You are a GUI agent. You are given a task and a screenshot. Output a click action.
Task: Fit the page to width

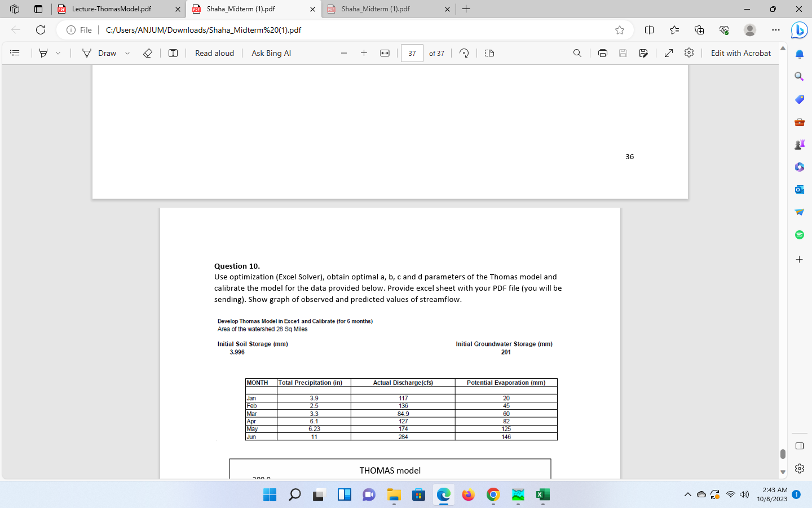coord(384,52)
